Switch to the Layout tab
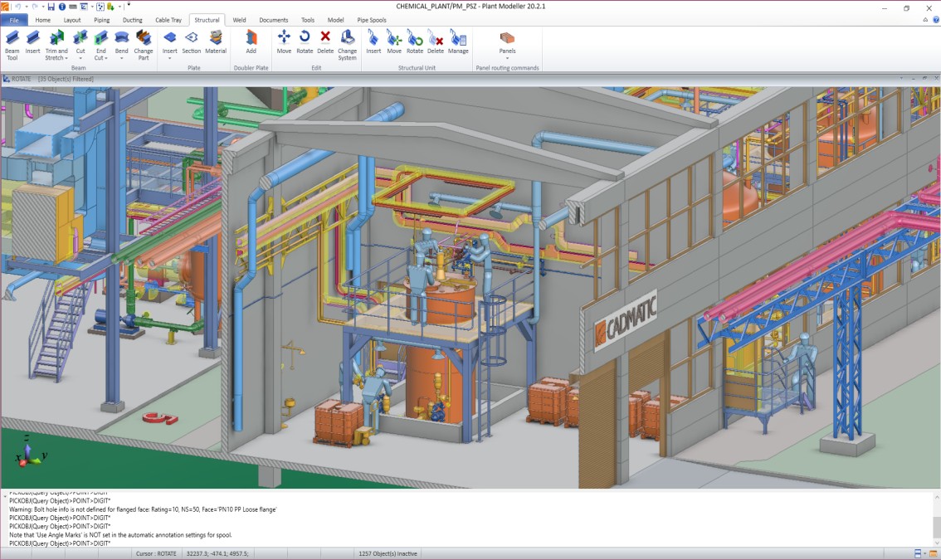Image resolution: width=941 pixels, height=560 pixels. point(72,20)
